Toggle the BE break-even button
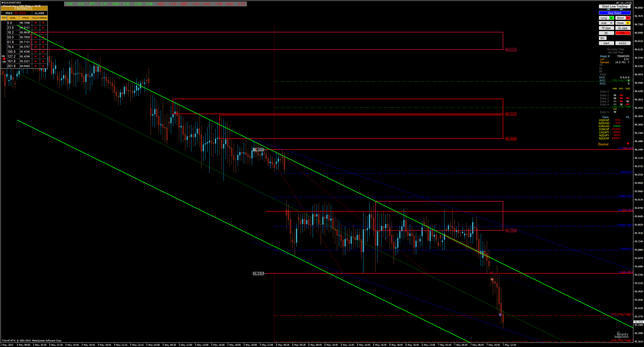This screenshot has width=644, height=347. point(606,33)
